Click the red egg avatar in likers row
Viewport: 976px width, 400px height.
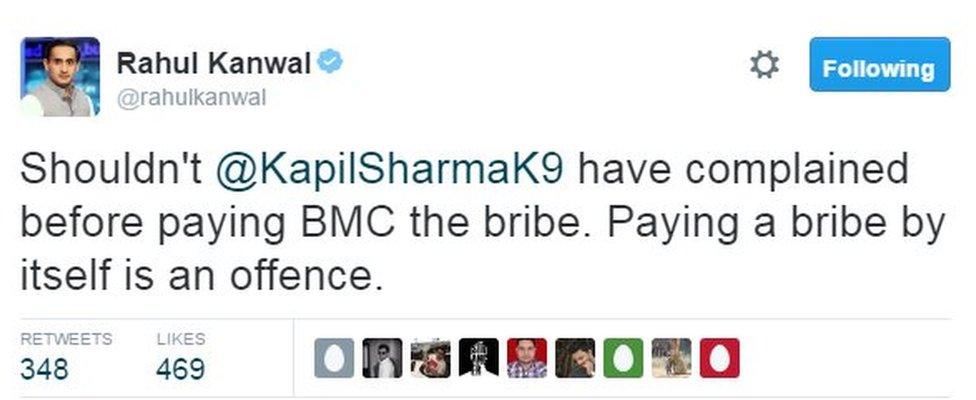(720, 358)
